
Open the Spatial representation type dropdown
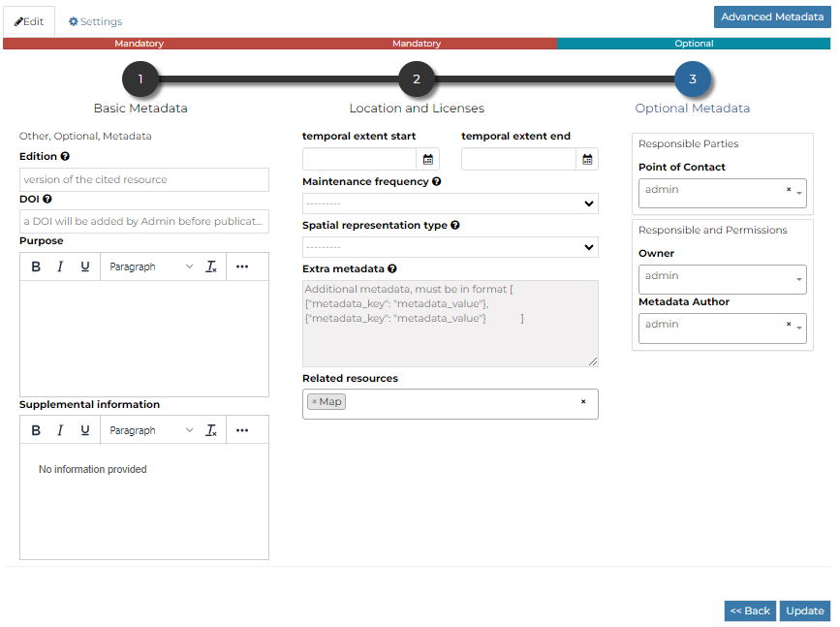(450, 246)
